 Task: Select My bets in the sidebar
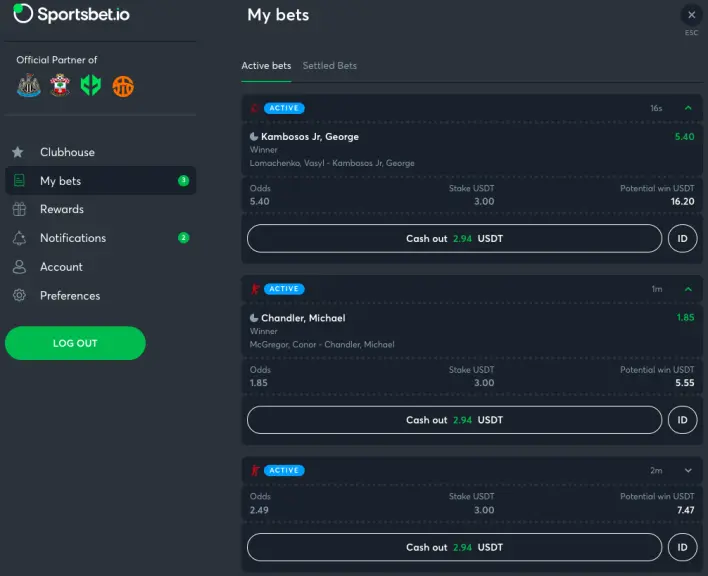[x=100, y=181]
